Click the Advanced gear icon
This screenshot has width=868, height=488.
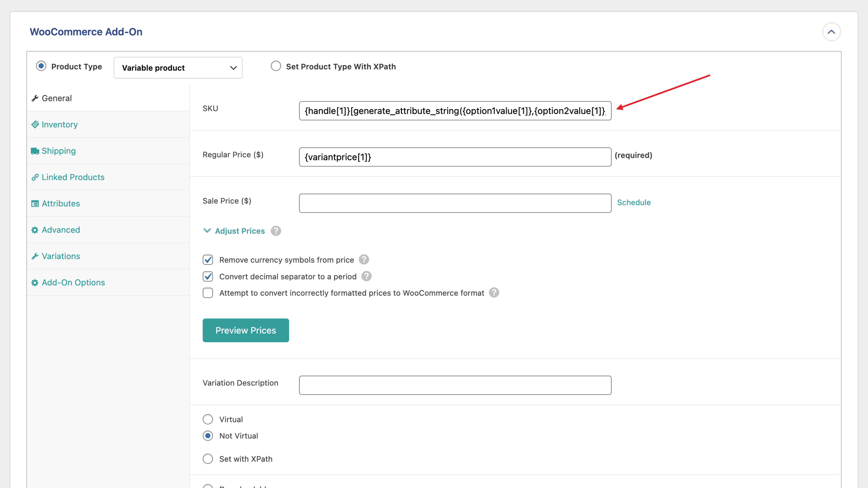(35, 230)
